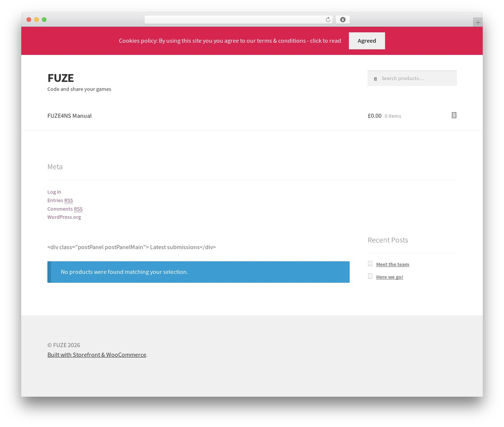This screenshot has width=504, height=427.
Task: Click the shopping basket icon
Action: tap(454, 115)
